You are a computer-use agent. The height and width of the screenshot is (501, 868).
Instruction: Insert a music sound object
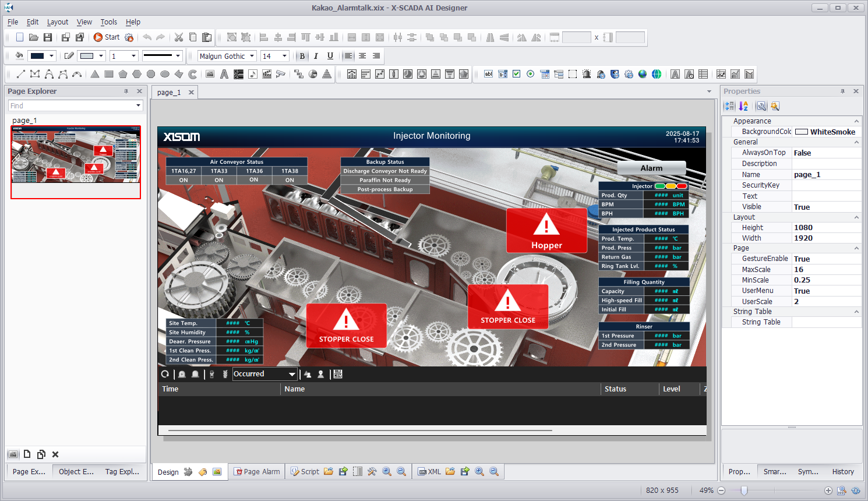click(252, 74)
